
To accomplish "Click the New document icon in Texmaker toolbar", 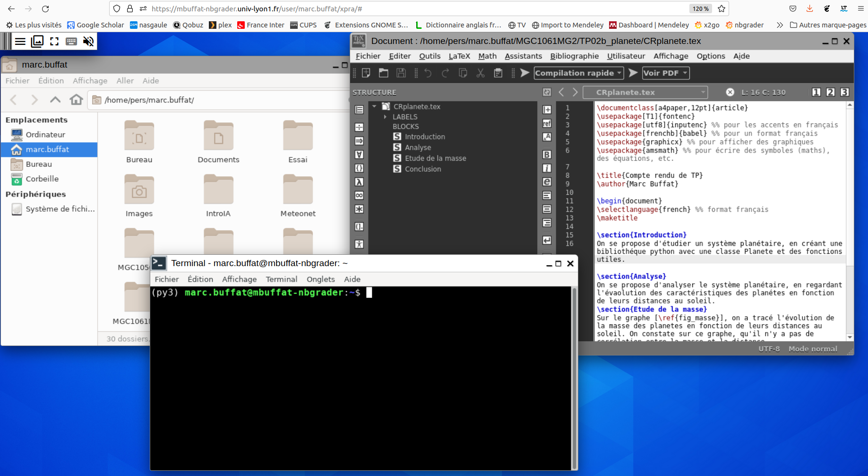I will coord(366,73).
